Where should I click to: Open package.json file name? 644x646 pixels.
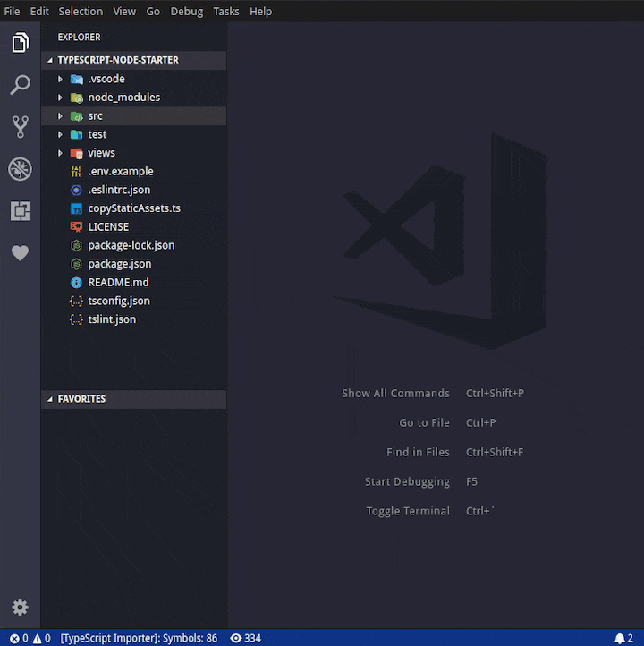pos(120,264)
